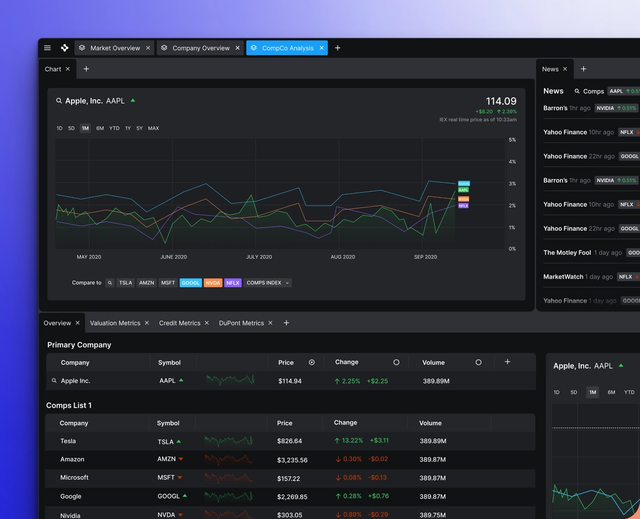640x519 pixels.
Task: Set main chart range to MAX
Action: coord(153,128)
